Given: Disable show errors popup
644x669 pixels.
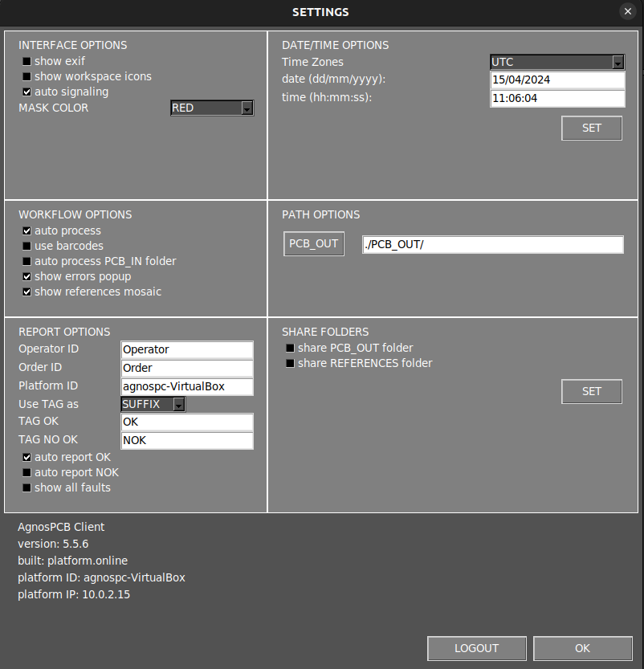Looking at the screenshot, I should pyautogui.click(x=26, y=276).
